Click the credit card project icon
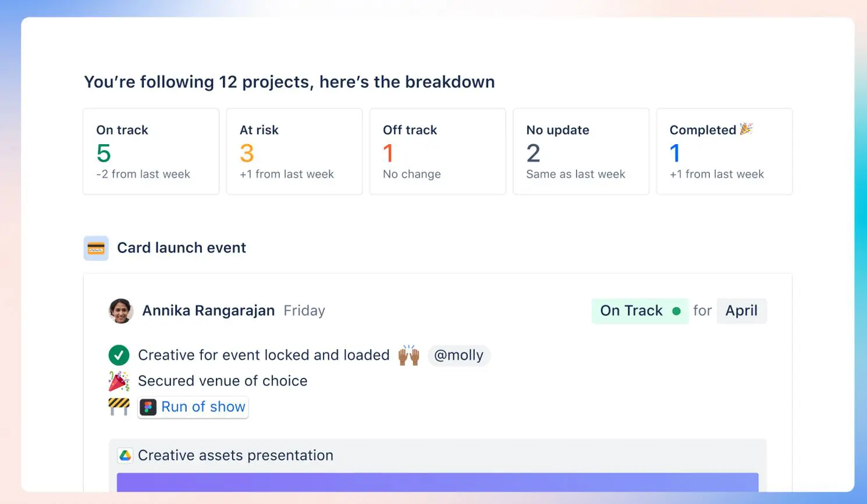 96,248
